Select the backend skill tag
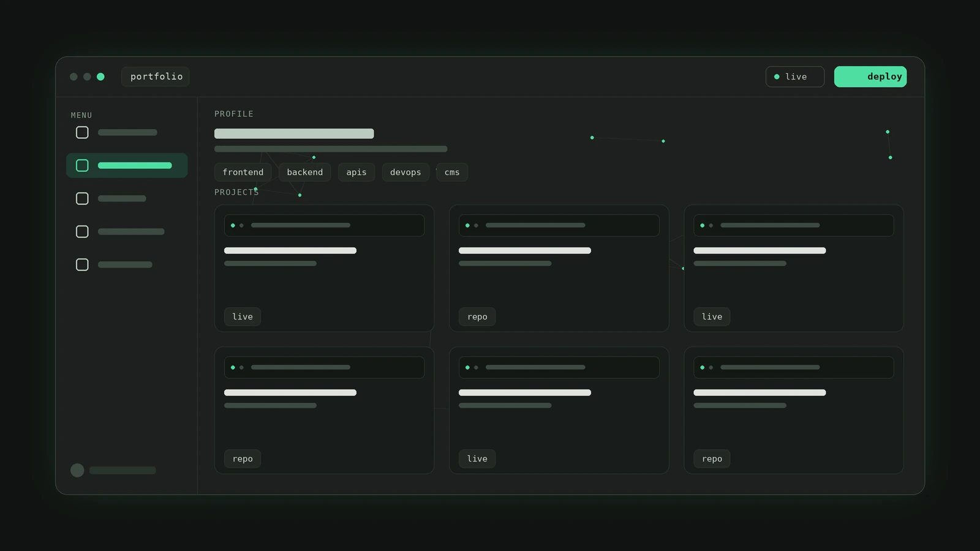980x551 pixels. 304,172
